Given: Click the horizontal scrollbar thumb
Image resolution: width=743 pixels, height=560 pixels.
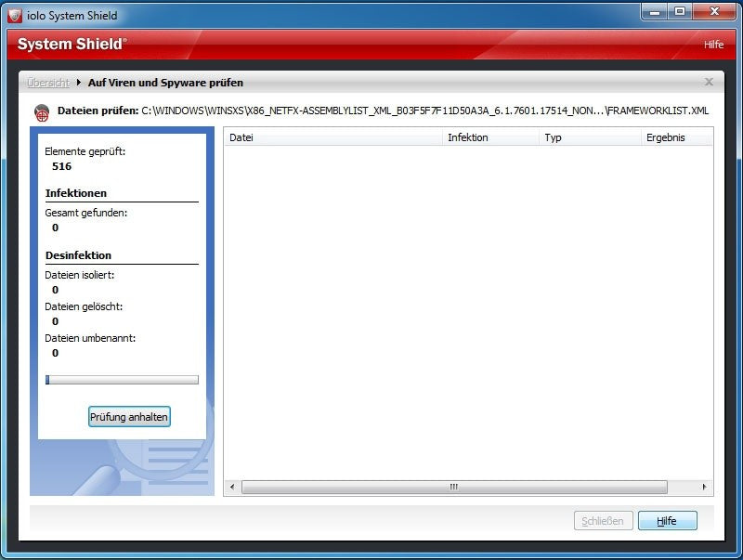Looking at the screenshot, I should (x=454, y=487).
